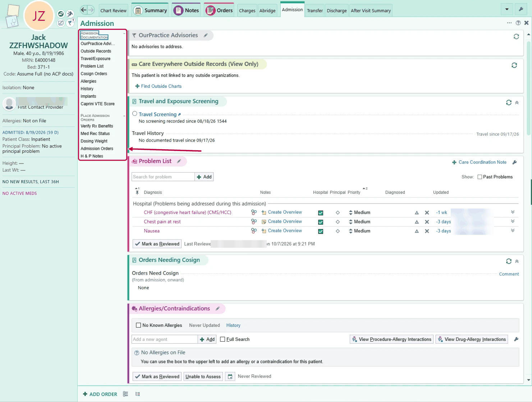The image size is (532, 402).
Task: Enable the Full Search checkbox
Action: coord(223,339)
